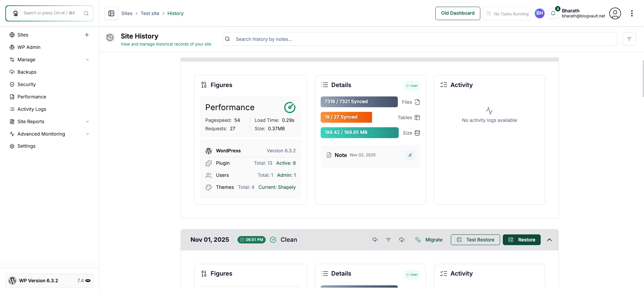Click the No Tasks Running indicator
This screenshot has width=644, height=293.
[x=507, y=13]
